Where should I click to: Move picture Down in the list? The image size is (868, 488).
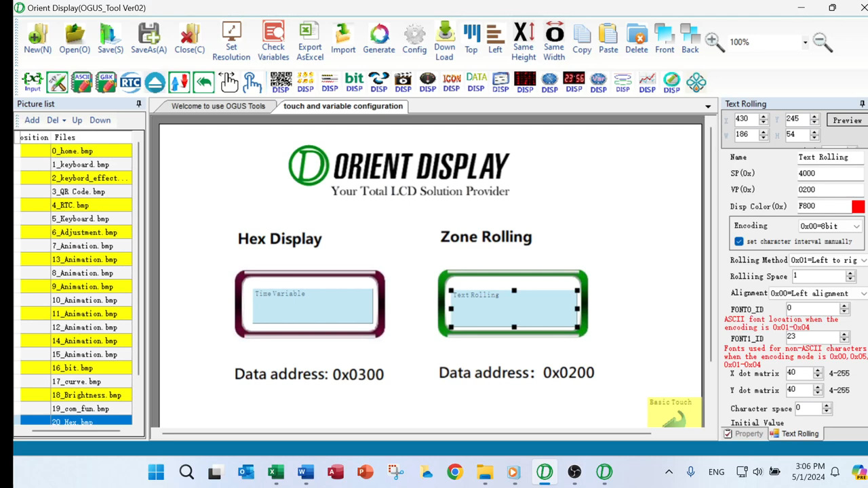click(100, 120)
